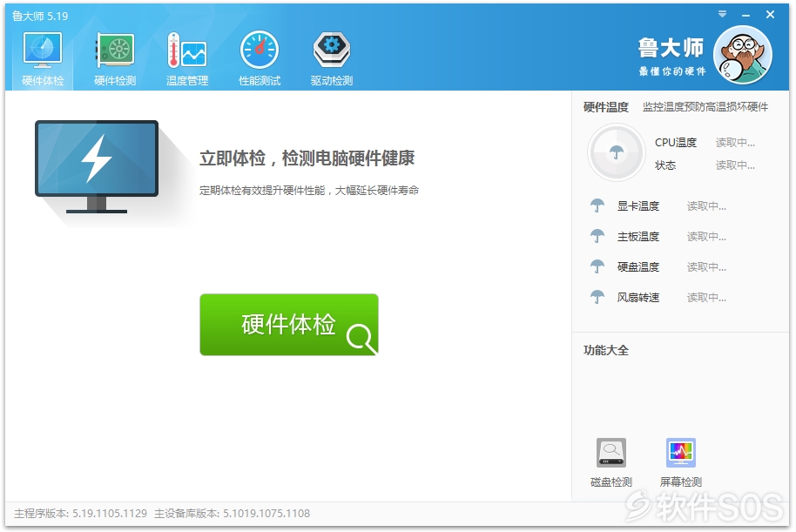This screenshot has height=532, width=796.
Task: Click the 主程序版本 5.19.1105.1129 status text
Action: tap(81, 514)
